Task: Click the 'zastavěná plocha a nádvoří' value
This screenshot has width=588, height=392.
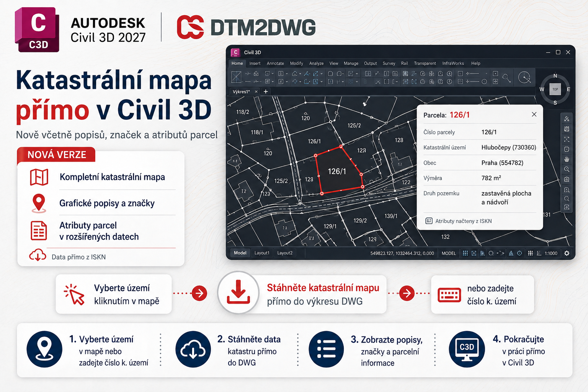Action: click(506, 198)
